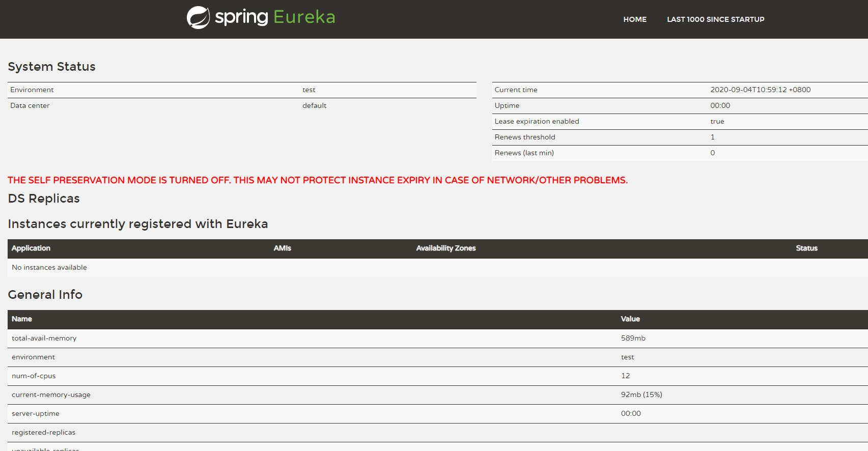The width and height of the screenshot is (868, 451).
Task: Select the 00:00 value in the Uptime row
Action: point(720,105)
